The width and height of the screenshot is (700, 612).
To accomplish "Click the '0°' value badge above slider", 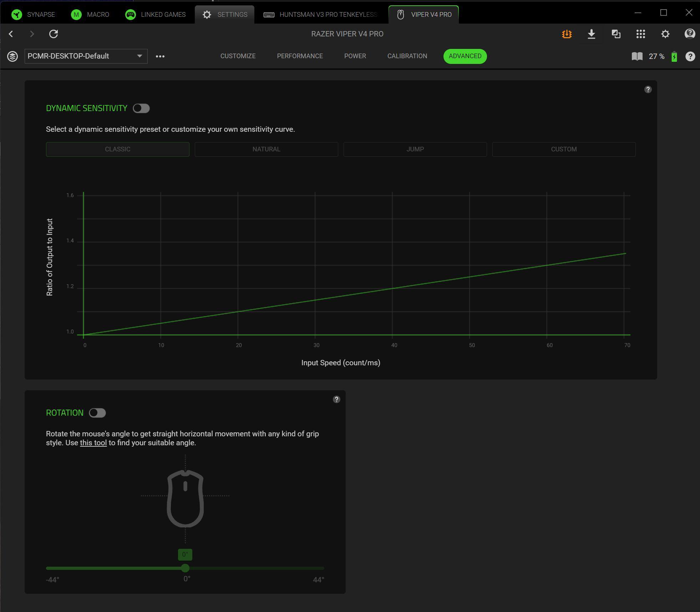I will click(185, 555).
